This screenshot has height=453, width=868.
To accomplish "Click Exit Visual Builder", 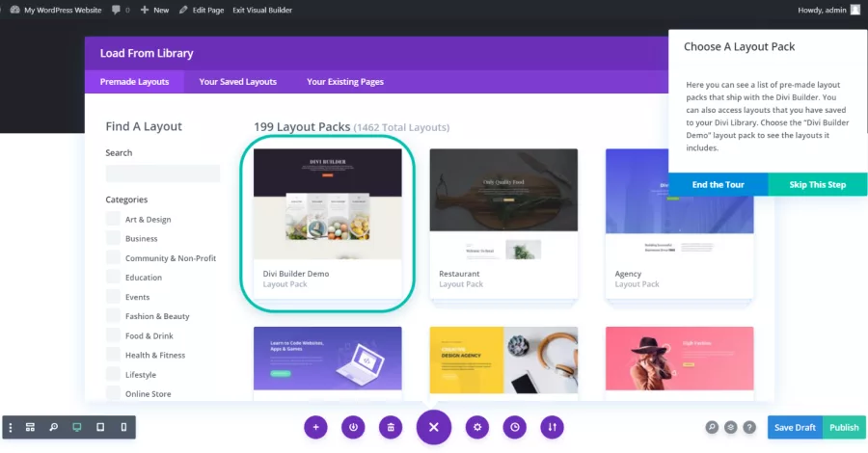I will [262, 10].
